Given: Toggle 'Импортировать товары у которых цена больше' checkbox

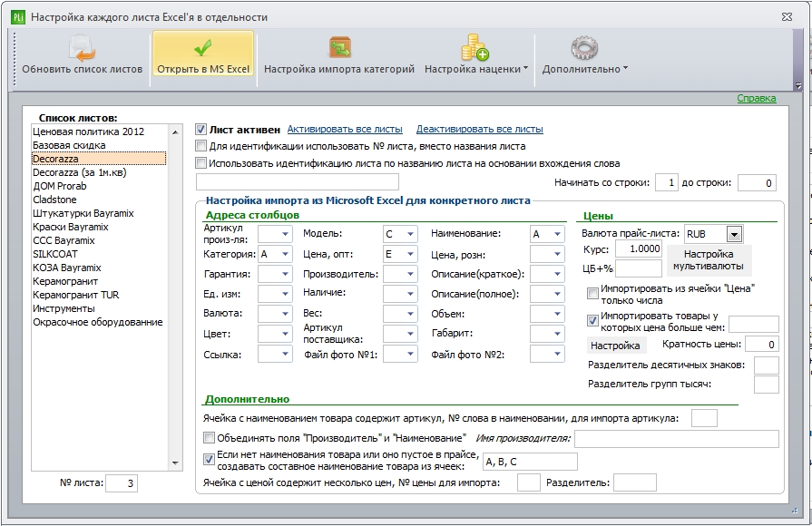Looking at the screenshot, I should tap(592, 321).
